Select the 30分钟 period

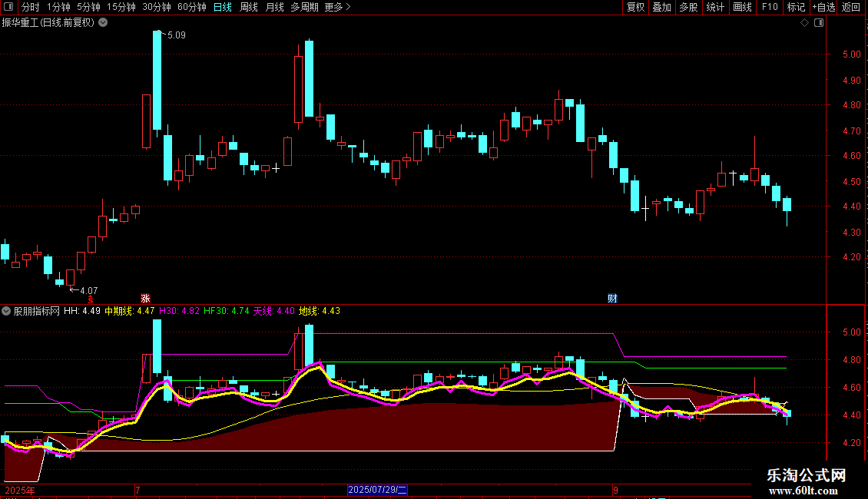click(157, 7)
